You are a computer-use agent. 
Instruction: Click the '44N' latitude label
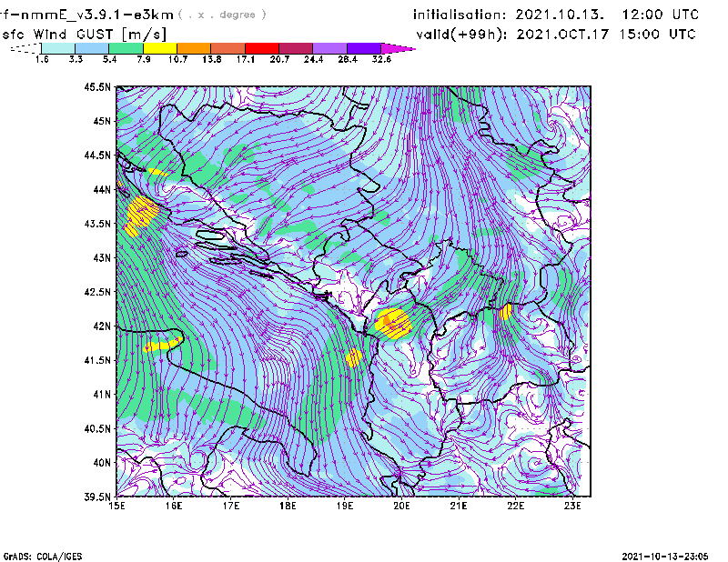(x=102, y=189)
